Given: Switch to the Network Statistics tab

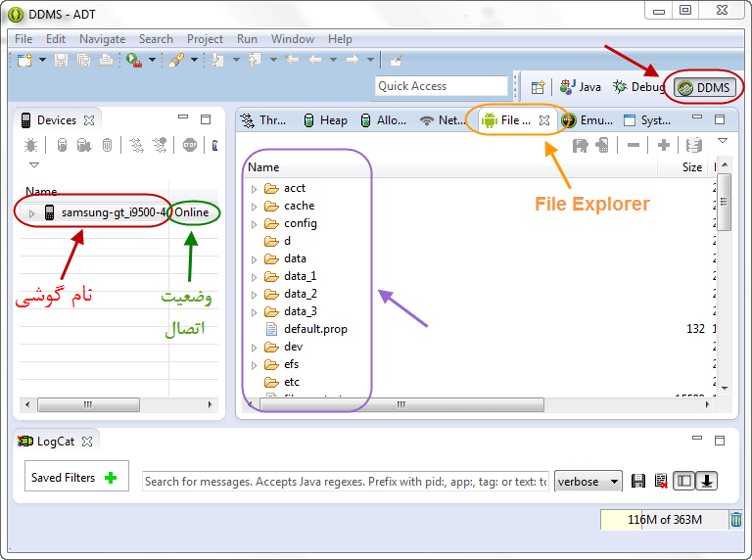Looking at the screenshot, I should click(x=442, y=120).
